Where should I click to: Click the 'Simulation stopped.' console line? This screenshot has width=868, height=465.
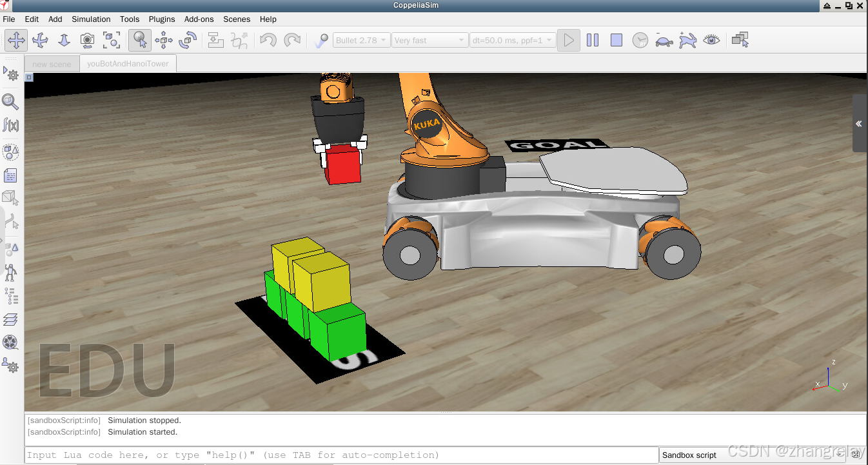[144, 420]
